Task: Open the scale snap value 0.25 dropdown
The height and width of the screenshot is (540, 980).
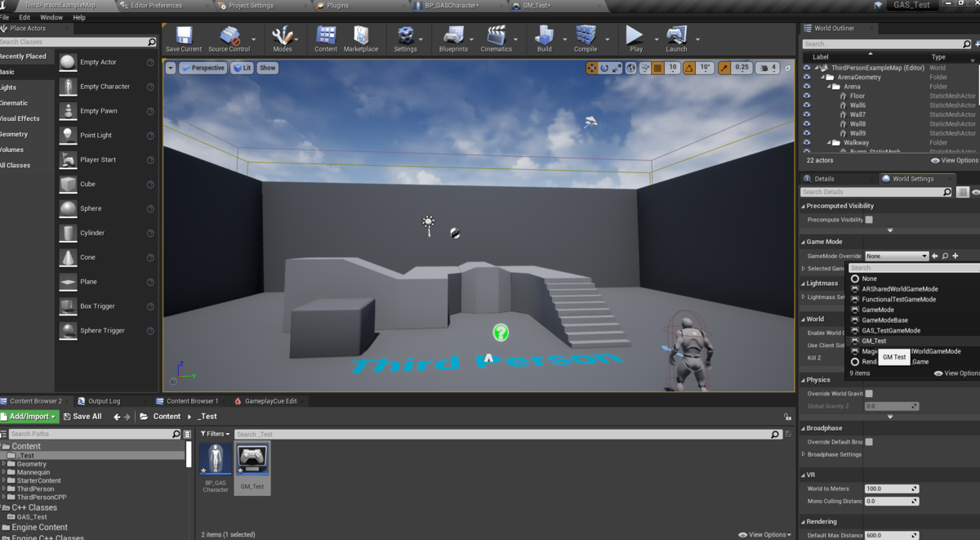Action: [x=742, y=68]
